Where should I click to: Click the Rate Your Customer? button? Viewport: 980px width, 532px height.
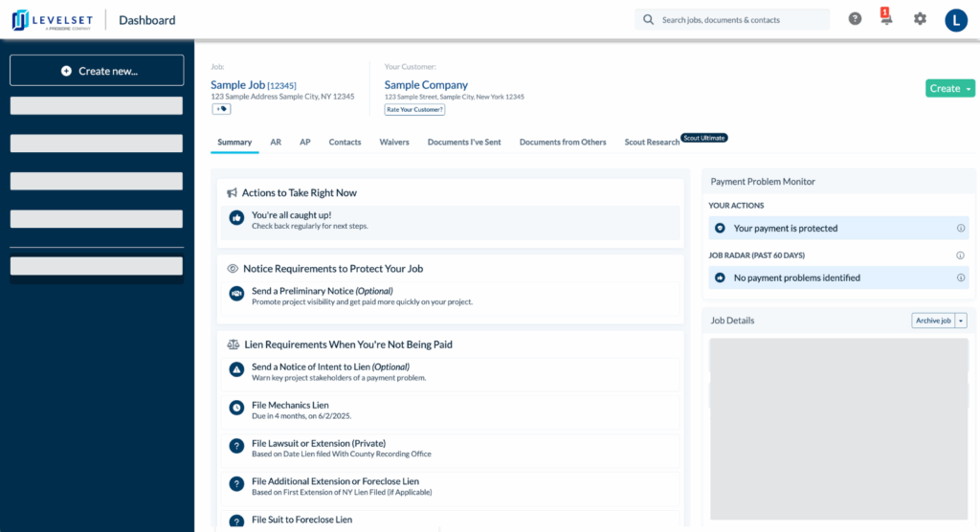[x=414, y=109]
